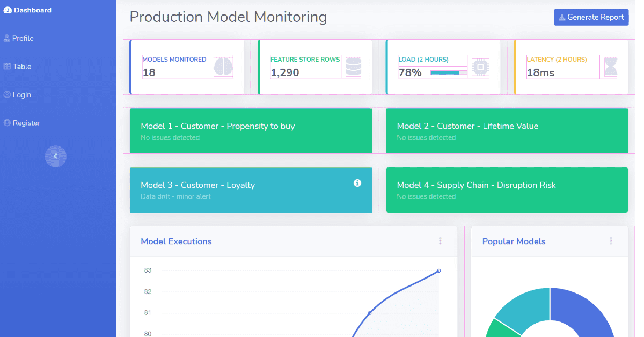Click the 'LATENCY (2 HOURS)' label
The width and height of the screenshot is (644, 337).
(557, 60)
